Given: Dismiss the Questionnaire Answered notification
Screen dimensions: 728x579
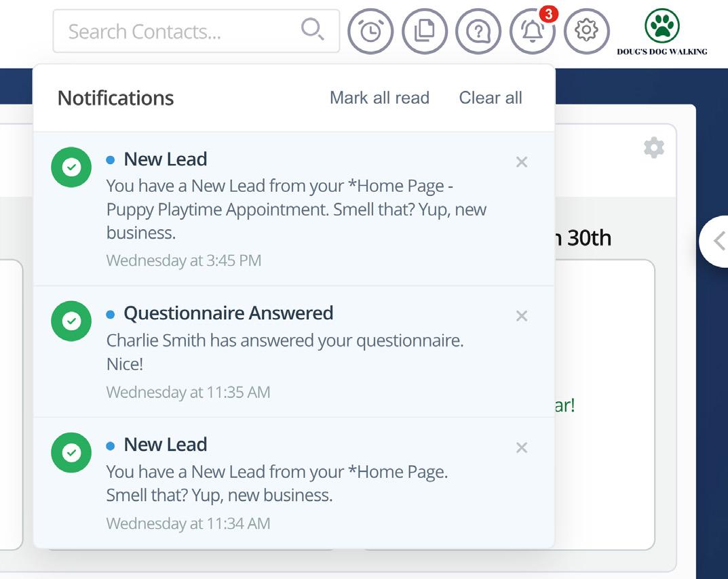Looking at the screenshot, I should (x=522, y=316).
